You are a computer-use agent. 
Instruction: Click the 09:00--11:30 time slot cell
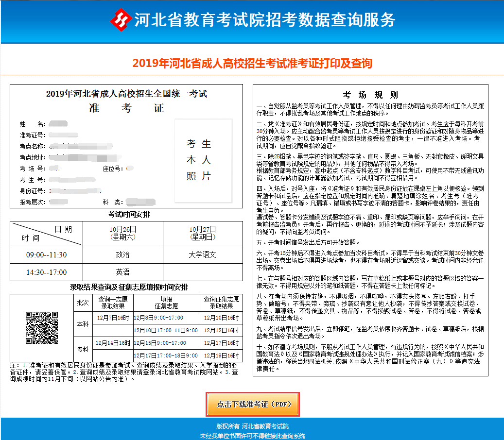47,255
